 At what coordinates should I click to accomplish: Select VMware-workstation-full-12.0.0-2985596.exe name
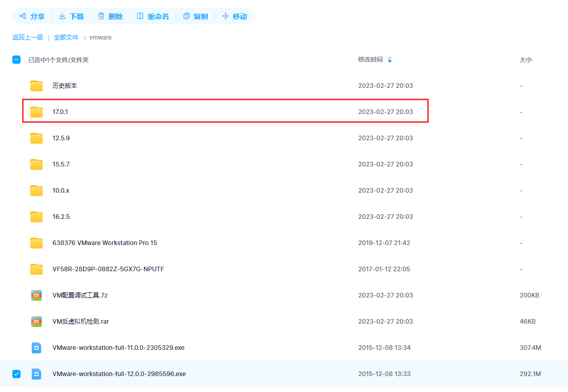(x=119, y=374)
